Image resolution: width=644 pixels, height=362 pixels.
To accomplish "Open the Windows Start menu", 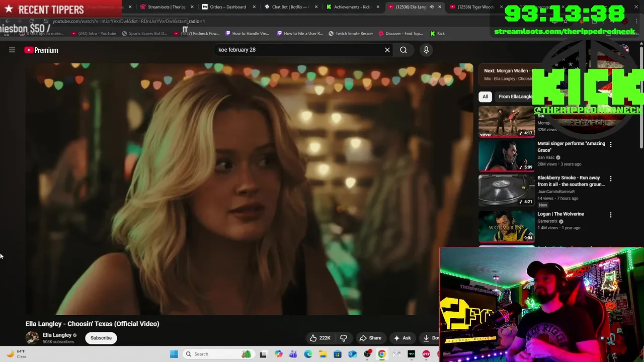I will [174, 354].
